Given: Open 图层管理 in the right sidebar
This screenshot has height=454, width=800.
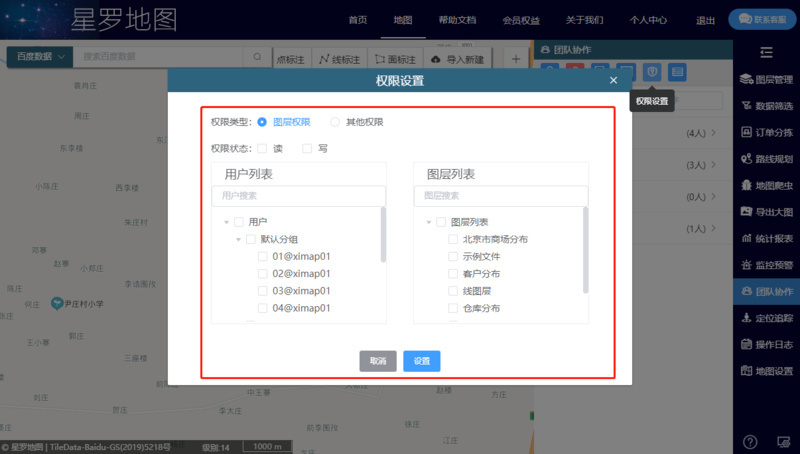Looking at the screenshot, I should [766, 80].
